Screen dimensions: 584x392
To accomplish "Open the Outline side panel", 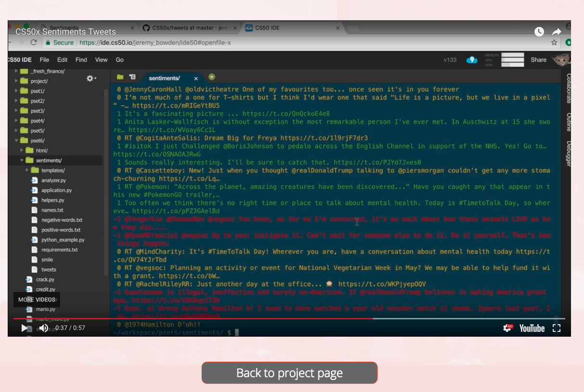I will click(x=568, y=122).
